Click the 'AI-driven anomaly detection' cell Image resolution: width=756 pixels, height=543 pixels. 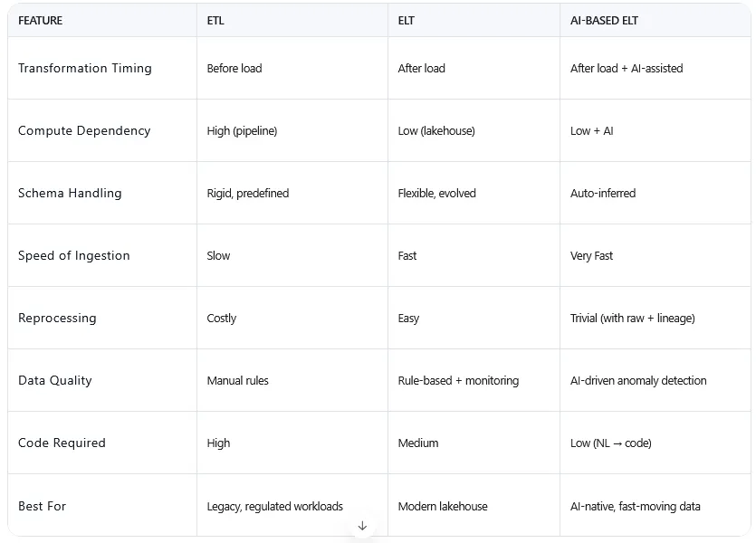click(x=638, y=381)
